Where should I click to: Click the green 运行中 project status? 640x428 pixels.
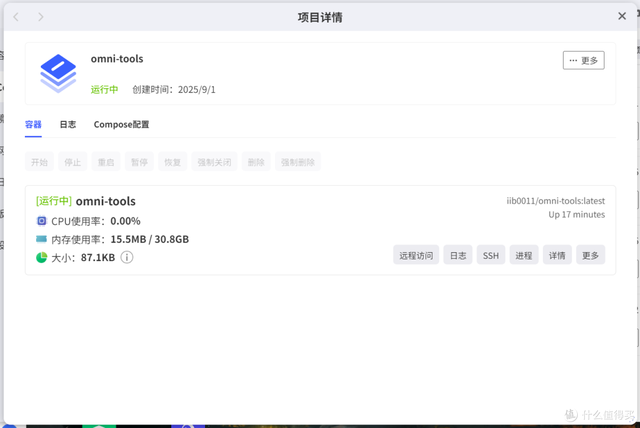click(104, 89)
